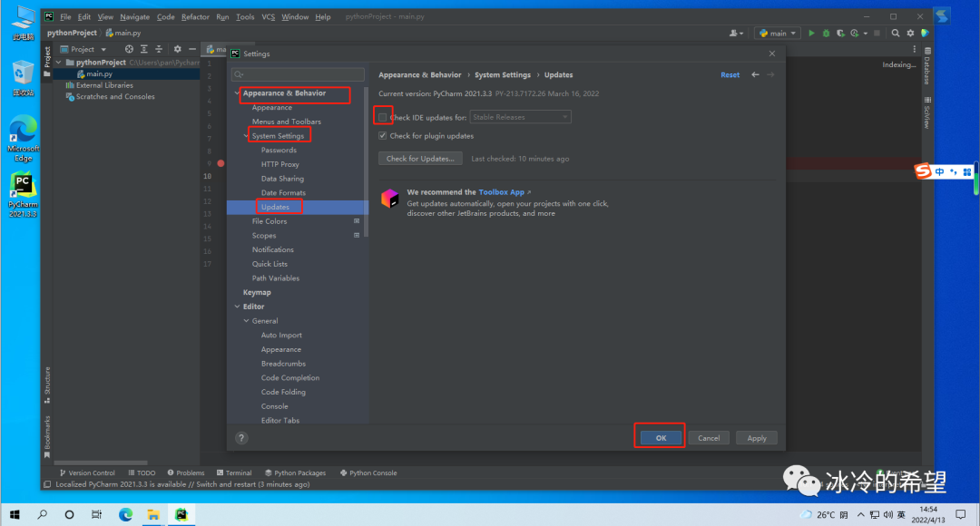Focus the Settings search field
This screenshot has width=980, height=526.
coord(298,74)
